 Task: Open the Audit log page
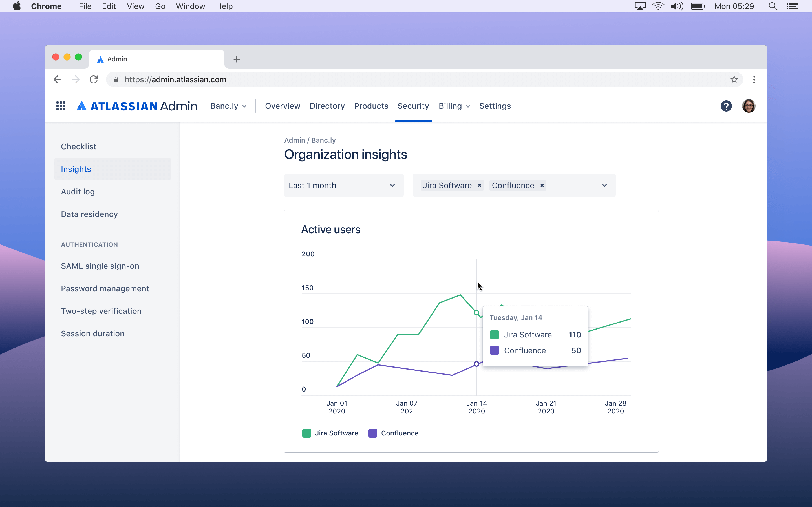pyautogui.click(x=78, y=192)
